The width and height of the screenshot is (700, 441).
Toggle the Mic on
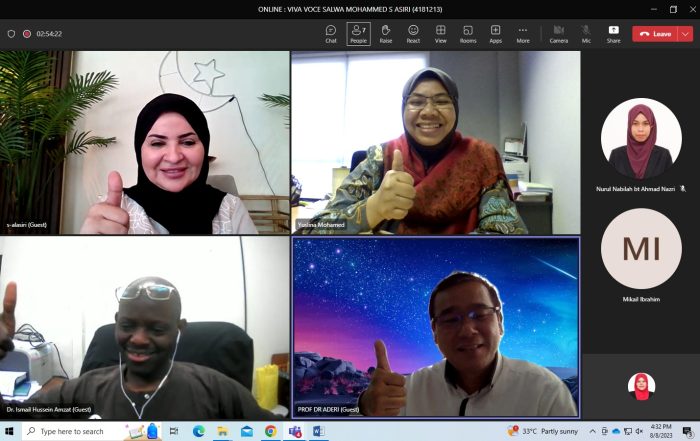(586, 33)
